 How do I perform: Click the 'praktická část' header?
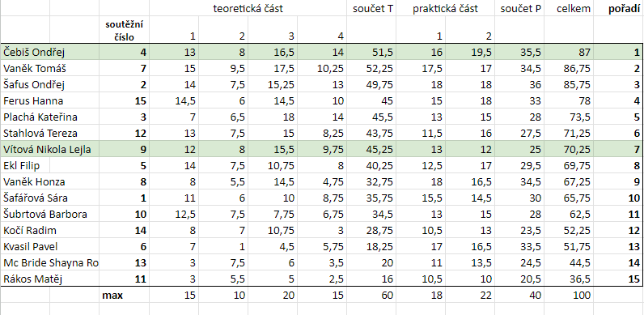click(x=445, y=9)
